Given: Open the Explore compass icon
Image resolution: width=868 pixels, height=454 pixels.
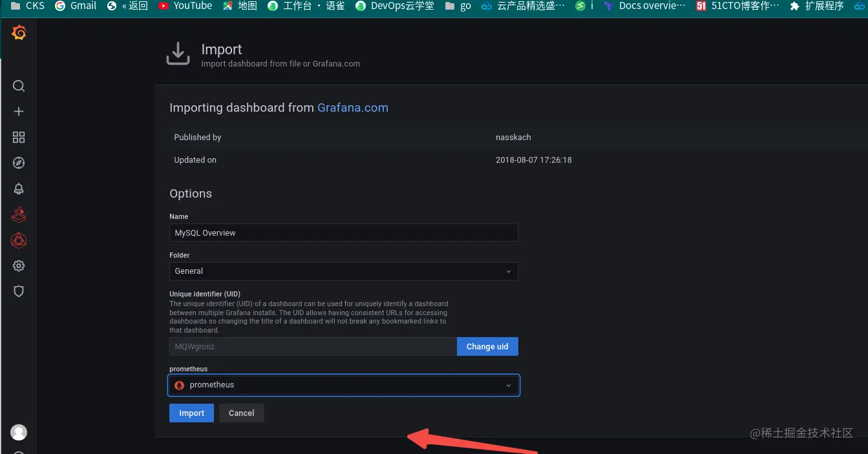Looking at the screenshot, I should [19, 163].
